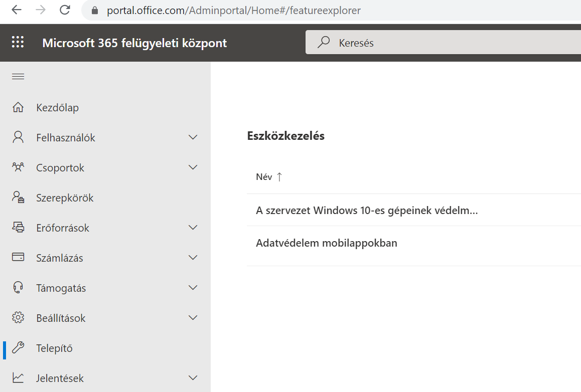Expand the Támogatás chevron
Image resolution: width=581 pixels, height=392 pixels.
point(193,287)
